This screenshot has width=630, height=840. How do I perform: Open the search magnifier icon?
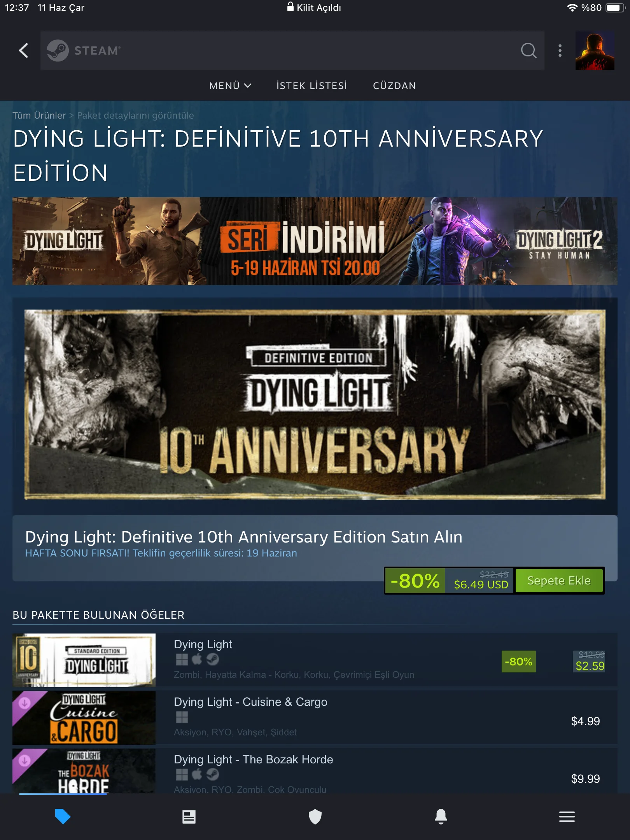[x=529, y=51]
